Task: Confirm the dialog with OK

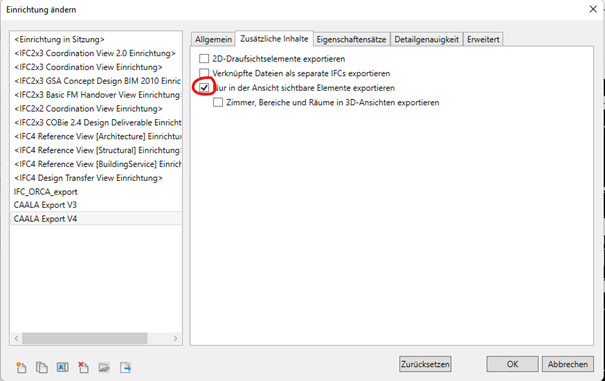Action: 512,364
